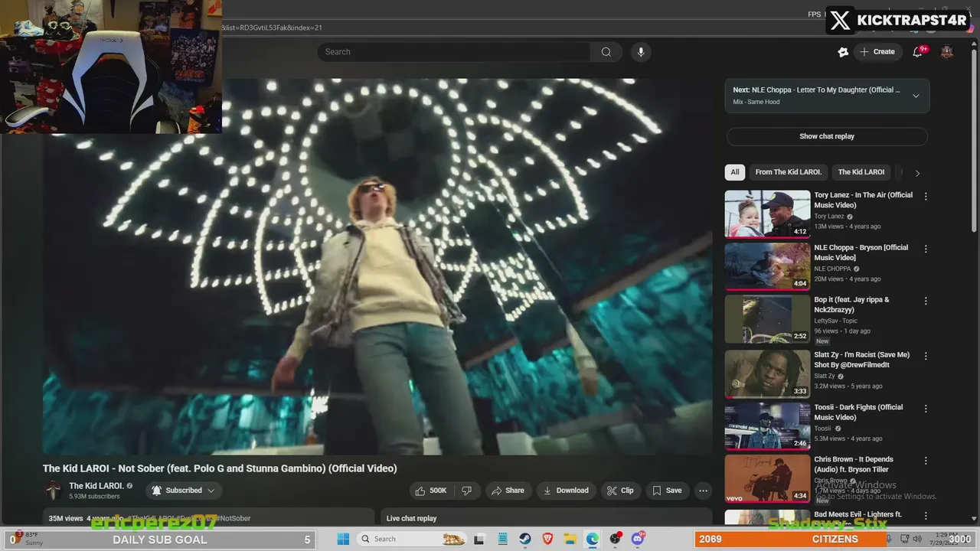Start voice search with microphone icon
The width and height of the screenshot is (980, 551).
coord(642,52)
